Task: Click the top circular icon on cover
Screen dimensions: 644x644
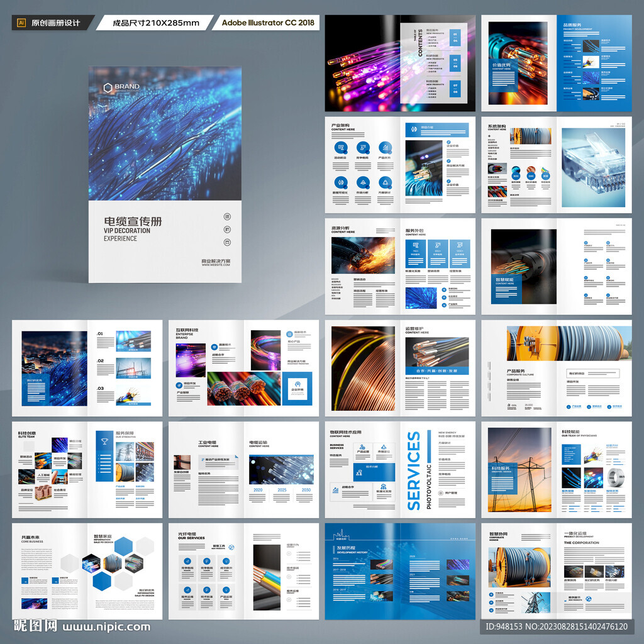Action: [227, 216]
